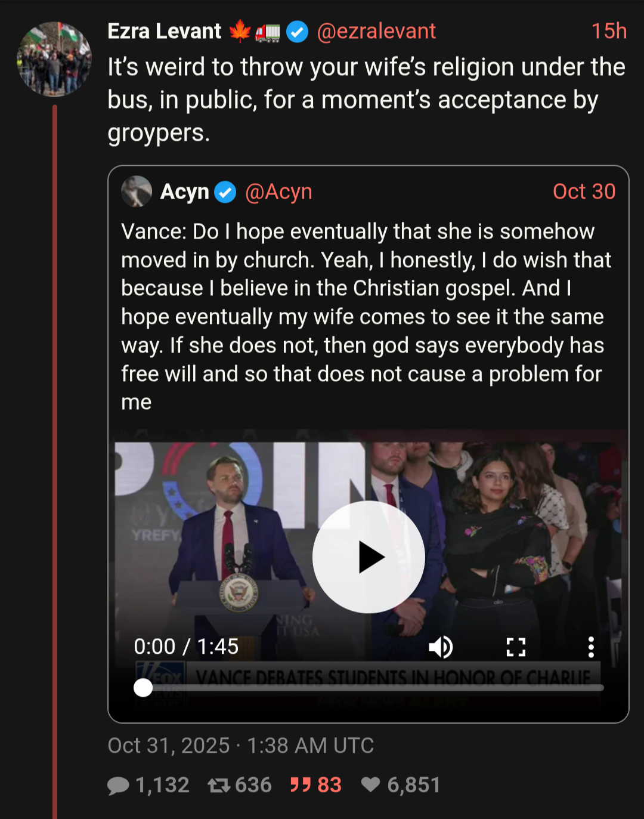Click the Acyn display name
The image size is (644, 819).
coord(184,191)
